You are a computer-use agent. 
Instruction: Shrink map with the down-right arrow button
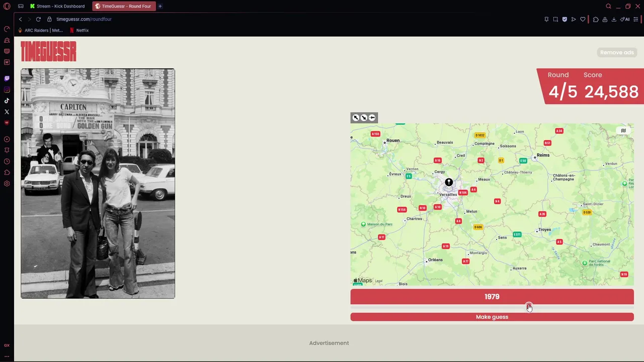[x=364, y=118]
